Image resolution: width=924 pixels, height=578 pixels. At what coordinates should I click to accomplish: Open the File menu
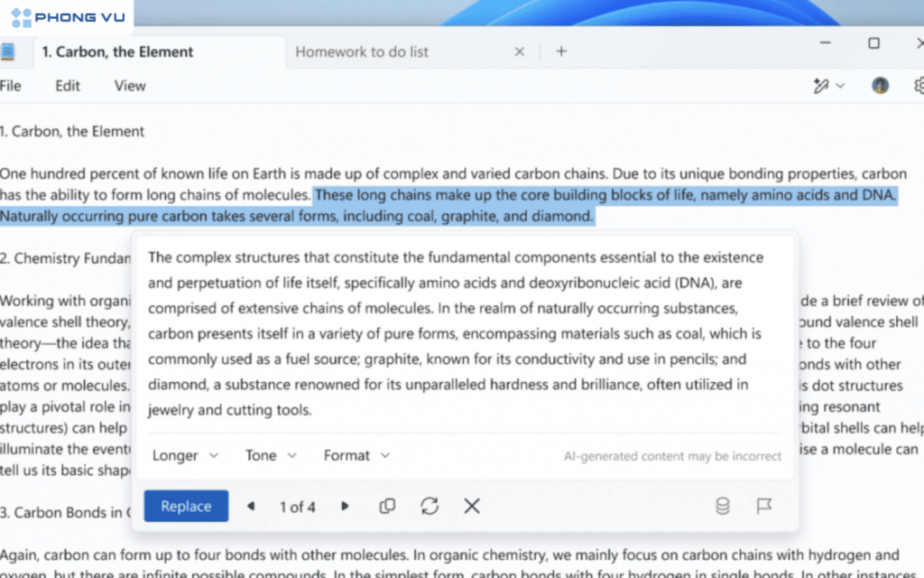pos(11,86)
